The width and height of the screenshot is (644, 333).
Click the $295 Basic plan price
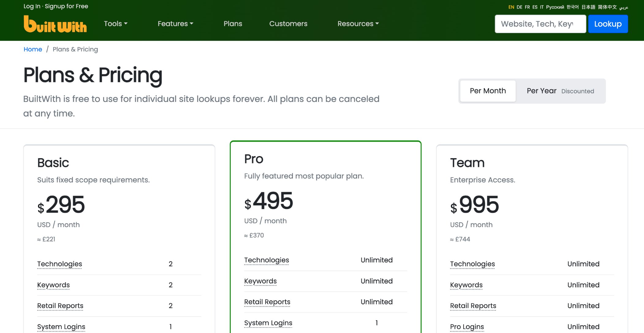61,205
